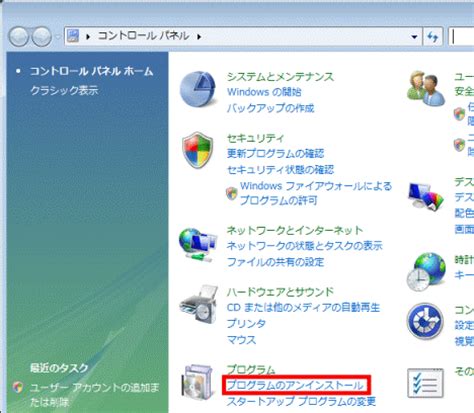
Task: Expand the chevron before コントロール パネル breadcrumb
Action: point(88,36)
